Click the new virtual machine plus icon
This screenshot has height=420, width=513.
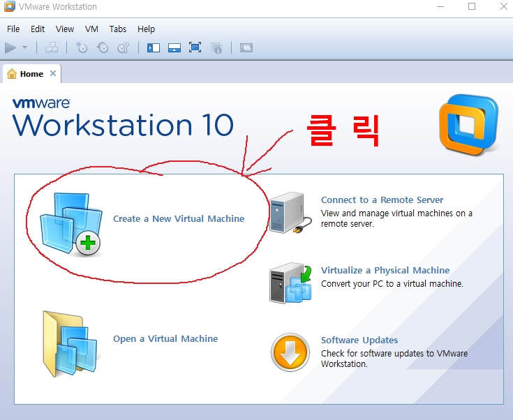click(70, 225)
